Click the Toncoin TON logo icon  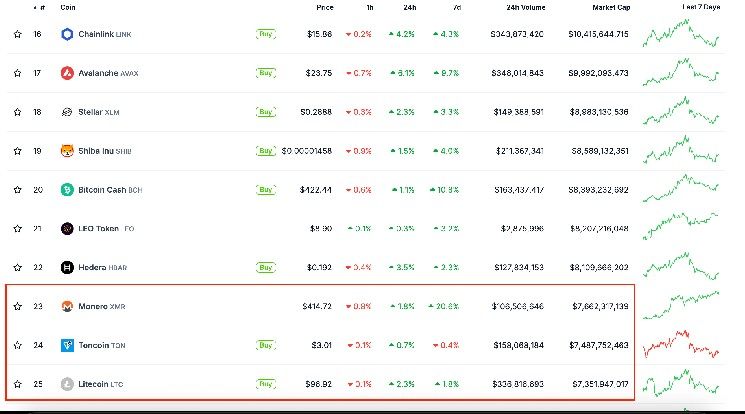point(67,346)
